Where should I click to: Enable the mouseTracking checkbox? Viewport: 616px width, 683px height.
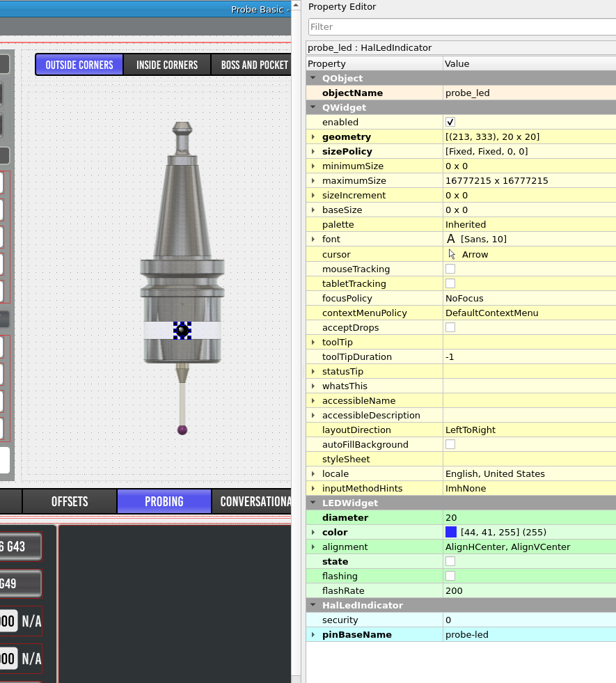click(450, 269)
